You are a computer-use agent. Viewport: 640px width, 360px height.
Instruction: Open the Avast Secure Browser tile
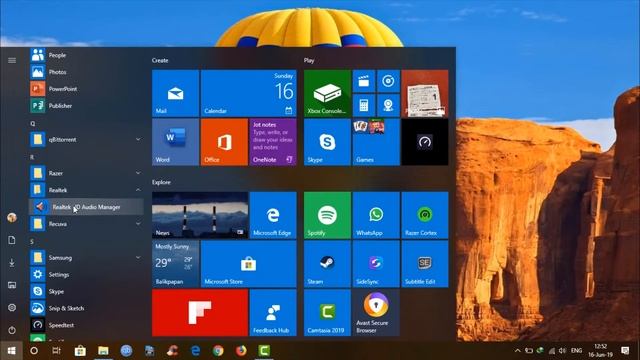click(376, 313)
